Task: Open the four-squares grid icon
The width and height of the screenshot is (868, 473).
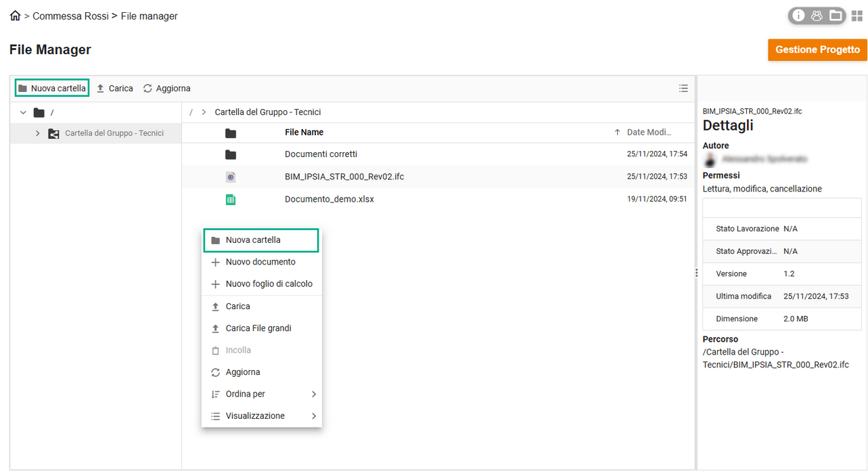Action: 856,16
